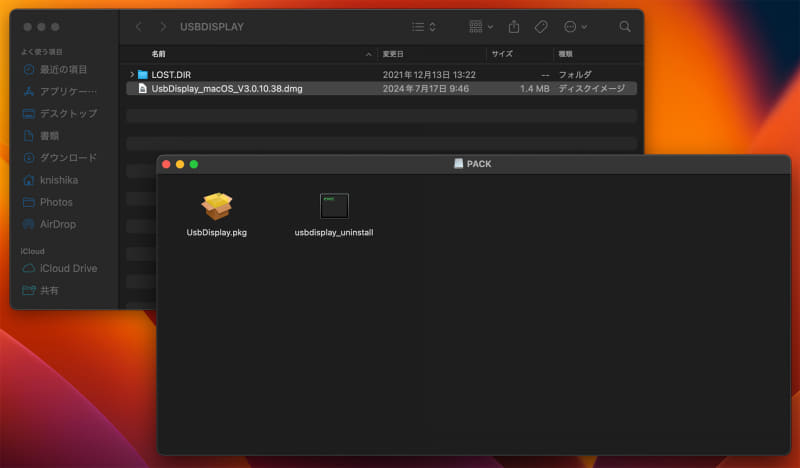Open 書類 in Finder sidebar
Screen dimensions: 800x468
(x=41, y=136)
